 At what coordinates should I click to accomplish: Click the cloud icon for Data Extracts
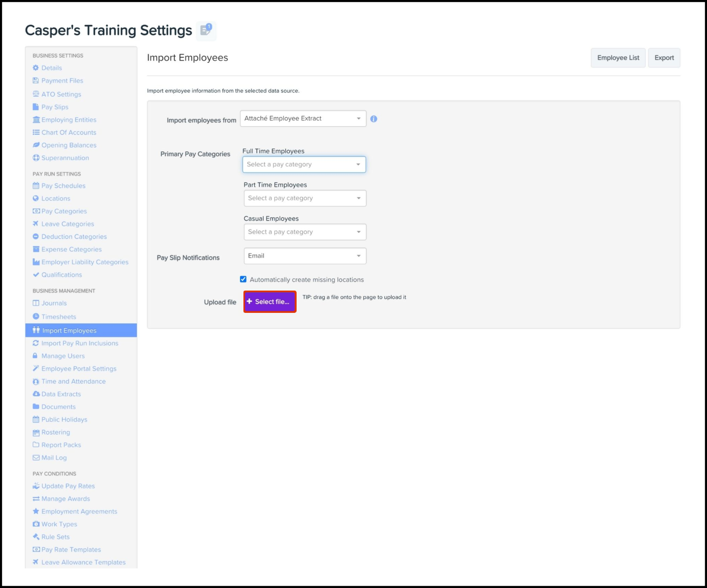pos(36,394)
